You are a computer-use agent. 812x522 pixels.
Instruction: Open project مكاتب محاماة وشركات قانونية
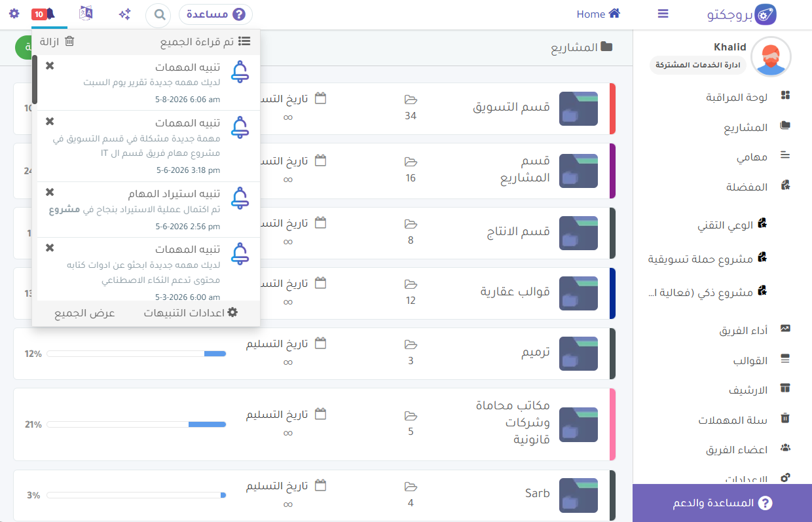point(513,422)
